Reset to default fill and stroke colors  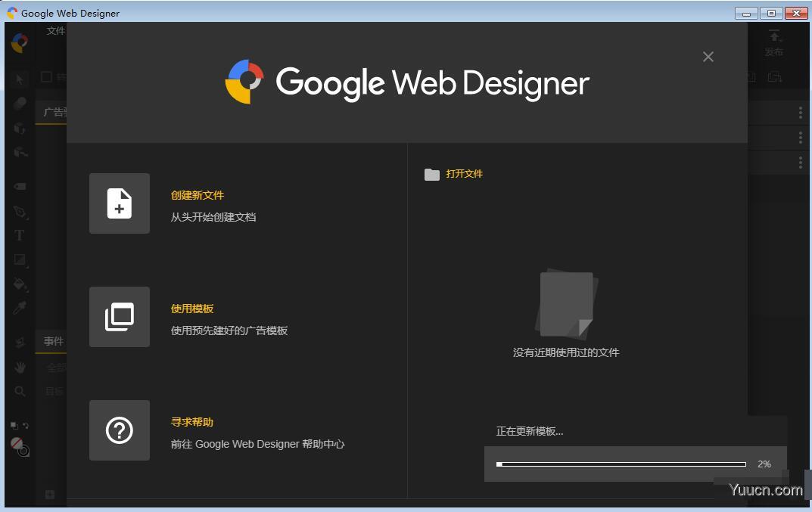pyautogui.click(x=14, y=426)
